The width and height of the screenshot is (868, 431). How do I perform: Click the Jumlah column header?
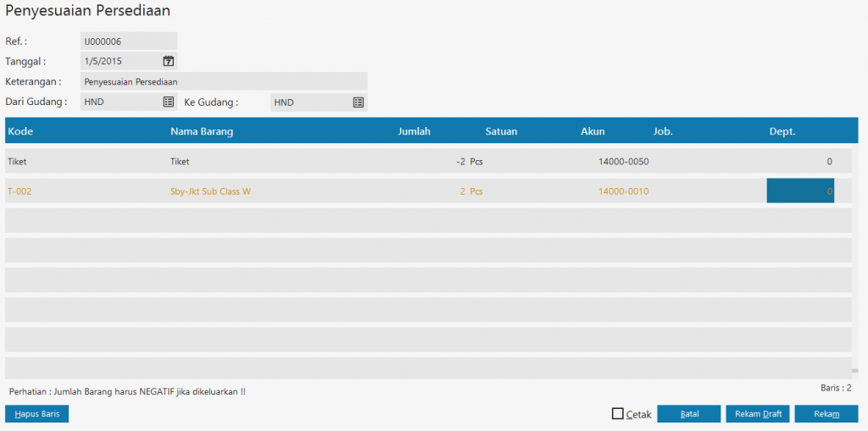[x=415, y=131]
